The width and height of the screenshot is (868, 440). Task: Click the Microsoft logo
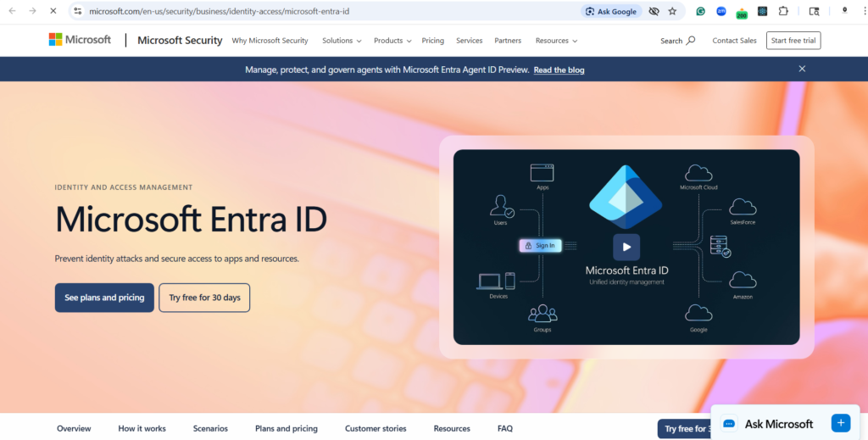pyautogui.click(x=80, y=40)
